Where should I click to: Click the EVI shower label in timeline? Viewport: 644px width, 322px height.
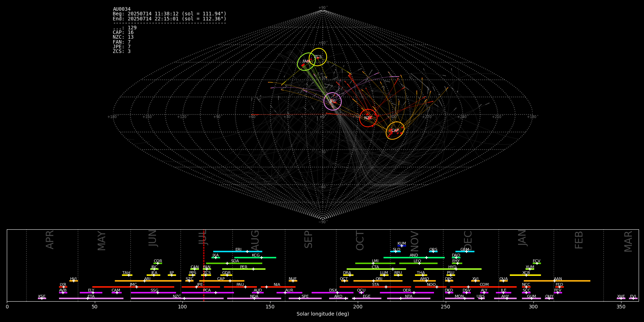(633, 297)
